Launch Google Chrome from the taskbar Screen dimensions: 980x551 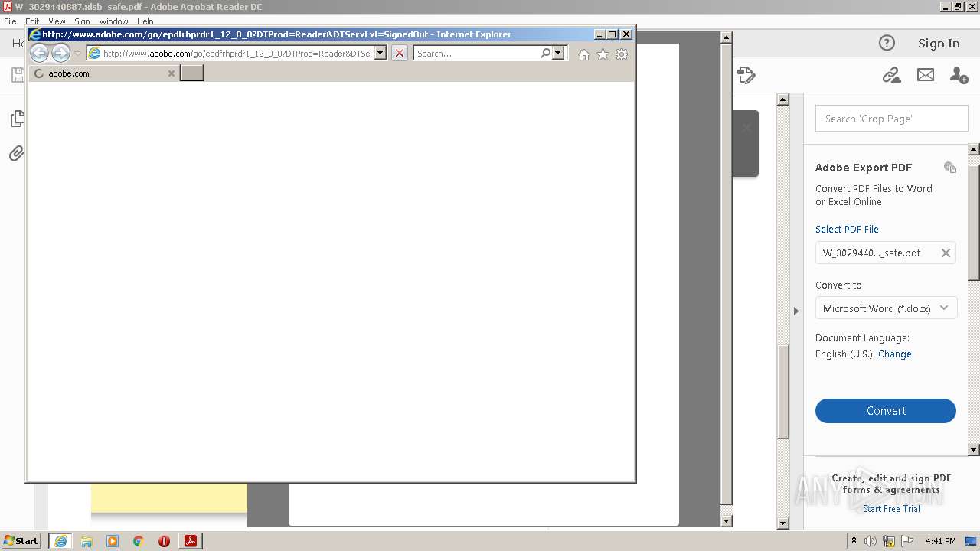(x=139, y=541)
